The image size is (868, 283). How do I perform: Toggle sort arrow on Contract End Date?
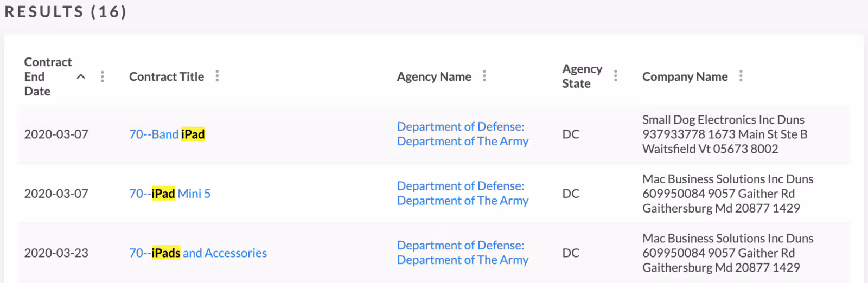81,76
